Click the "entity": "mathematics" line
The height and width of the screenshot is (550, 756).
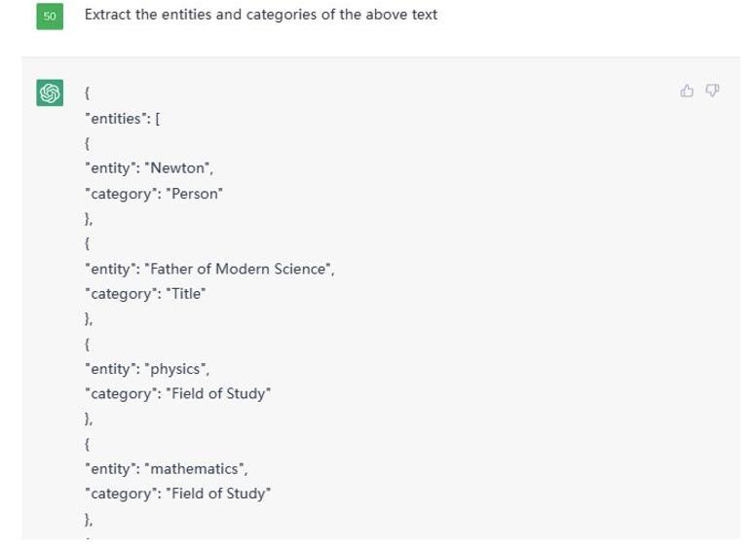tap(167, 468)
